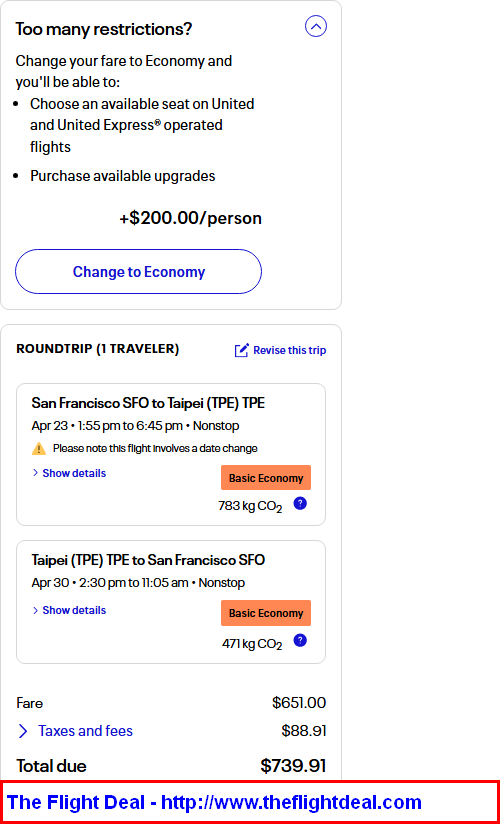500x824 pixels.
Task: Click the 'Taipei (TPE) TPE to San Francisco SFO' heading
Action: point(148,560)
